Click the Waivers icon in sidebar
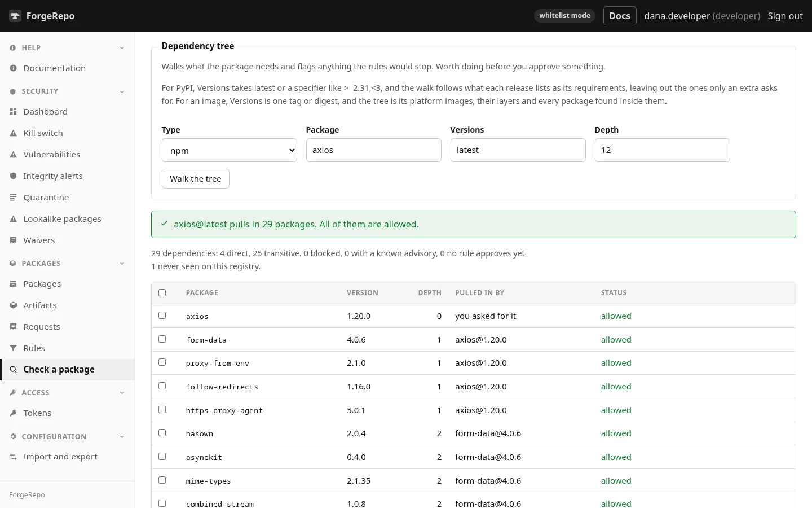812x508 pixels. (x=13, y=240)
